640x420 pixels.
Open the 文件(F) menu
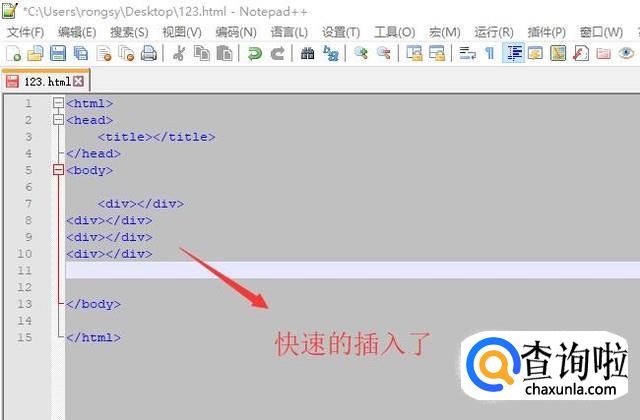pos(25,32)
